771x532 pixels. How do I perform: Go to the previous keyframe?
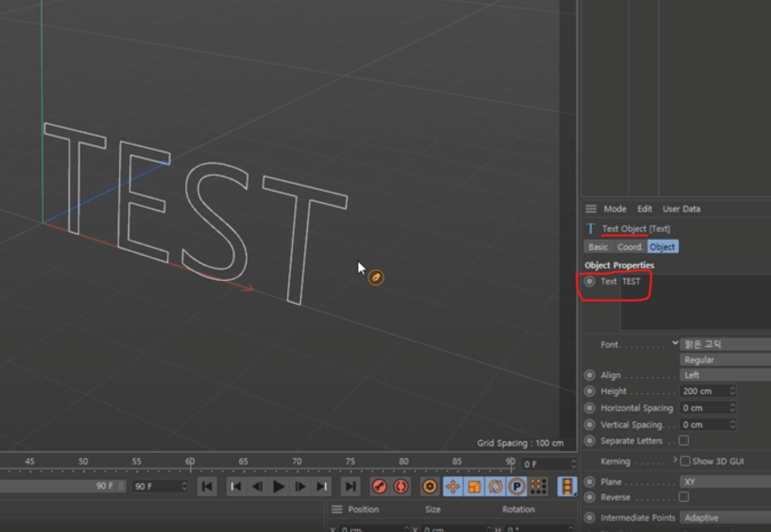pyautogui.click(x=235, y=486)
